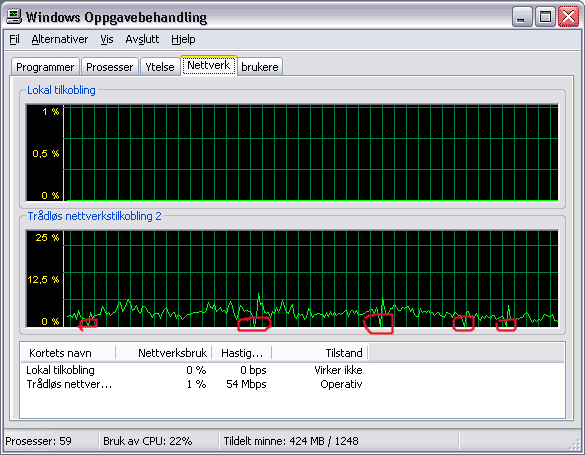Click the Task Manager title bar icon
Viewport: 585px width, 455px height.
(x=14, y=16)
